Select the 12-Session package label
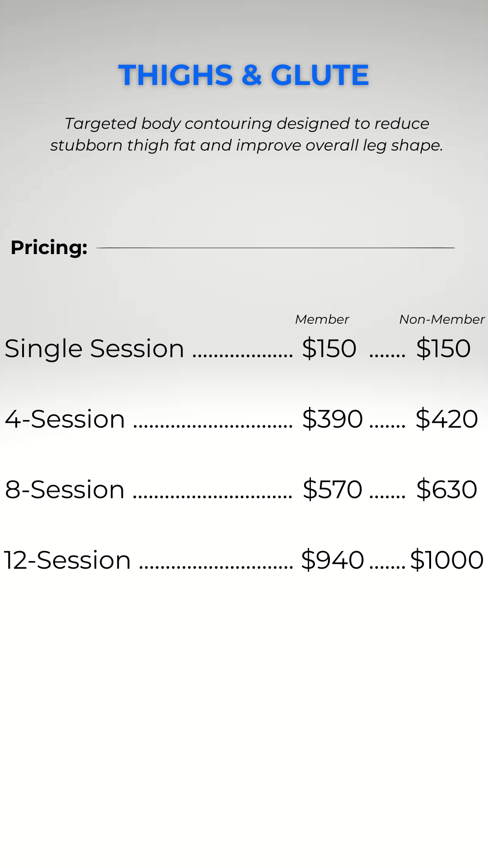Image resolution: width=488 pixels, height=868 pixels. point(67,560)
